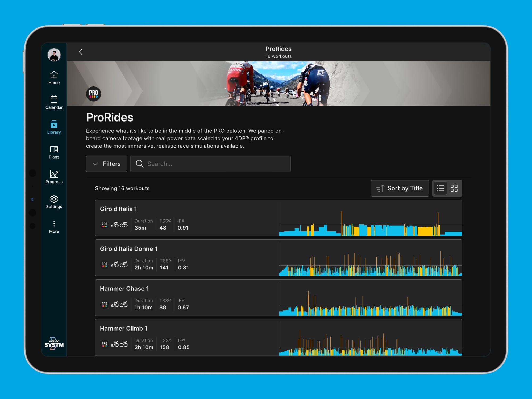The height and width of the screenshot is (399, 532).
Task: Click cycling icon in Hammer Climb 1 row
Action: (x=119, y=344)
